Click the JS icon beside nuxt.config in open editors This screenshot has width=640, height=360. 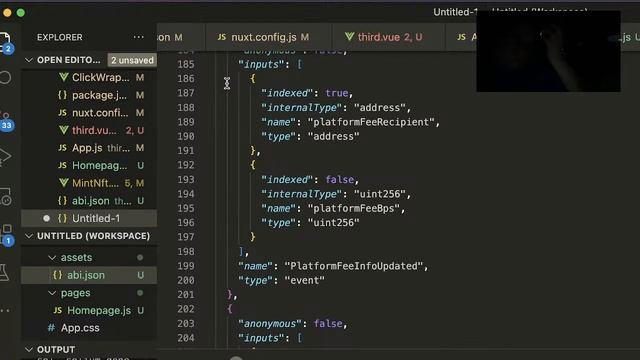(62, 113)
